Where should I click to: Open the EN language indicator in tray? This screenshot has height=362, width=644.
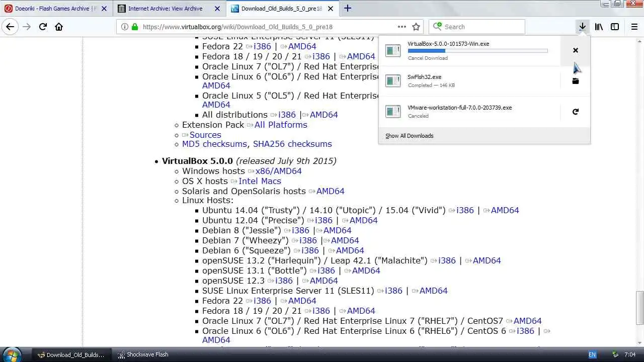tap(592, 354)
